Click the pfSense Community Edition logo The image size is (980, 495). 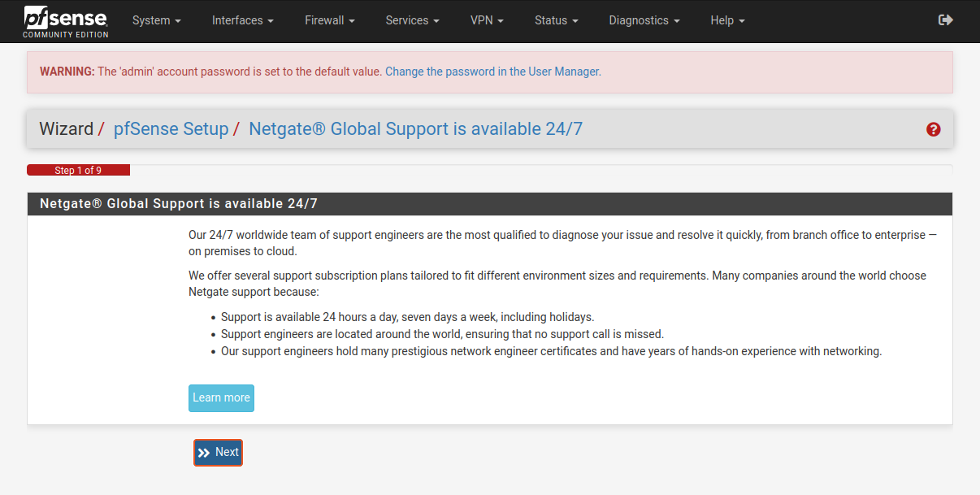(66, 21)
